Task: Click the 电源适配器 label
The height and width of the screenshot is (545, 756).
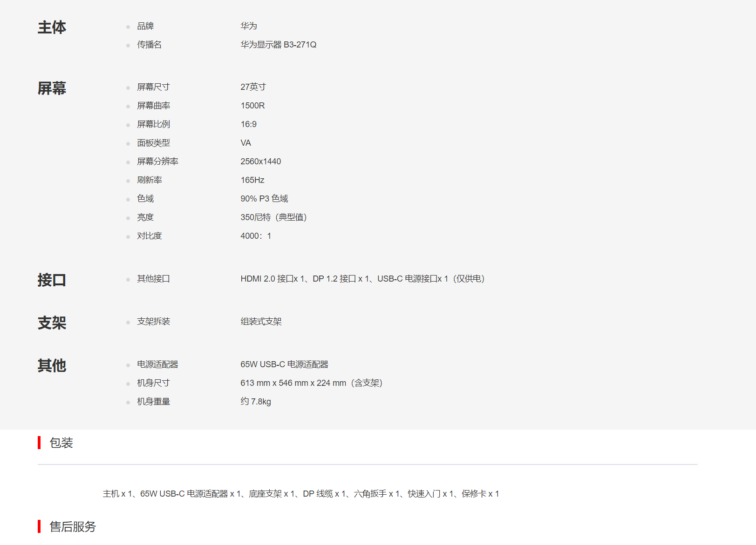Action: 157,364
